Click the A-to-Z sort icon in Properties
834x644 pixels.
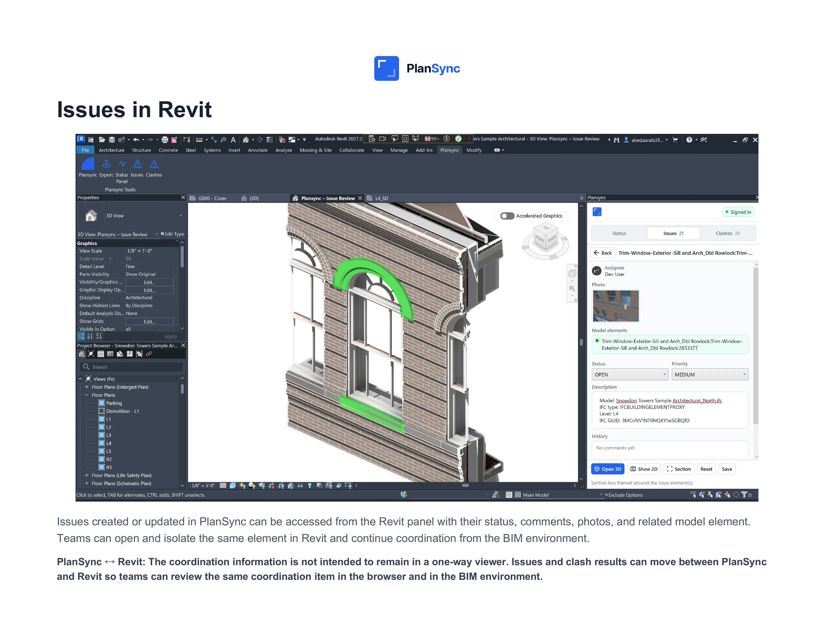tap(90, 336)
